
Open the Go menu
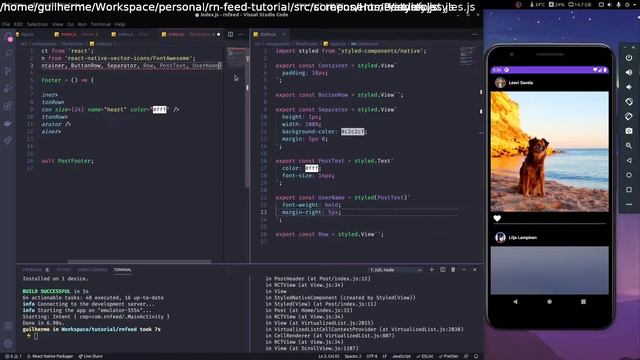[71, 24]
